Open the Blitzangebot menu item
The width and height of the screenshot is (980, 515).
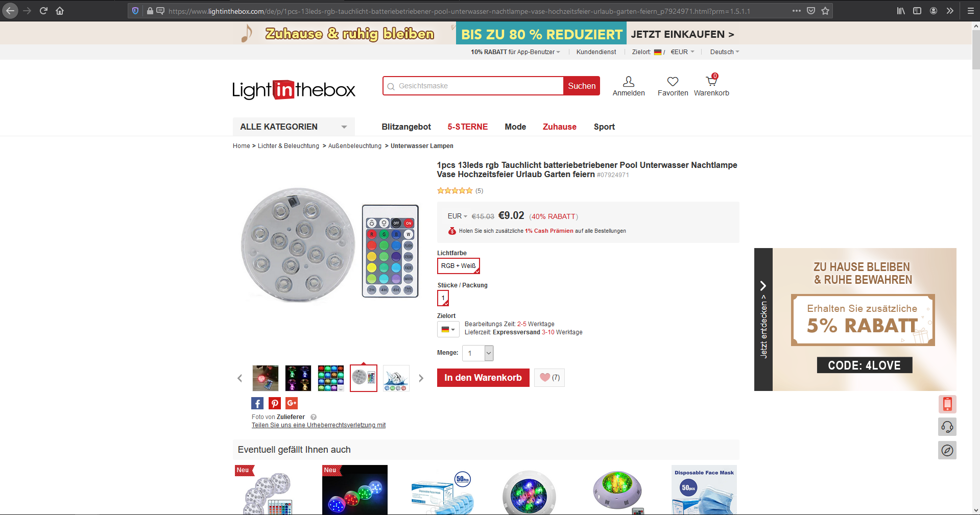(x=406, y=127)
